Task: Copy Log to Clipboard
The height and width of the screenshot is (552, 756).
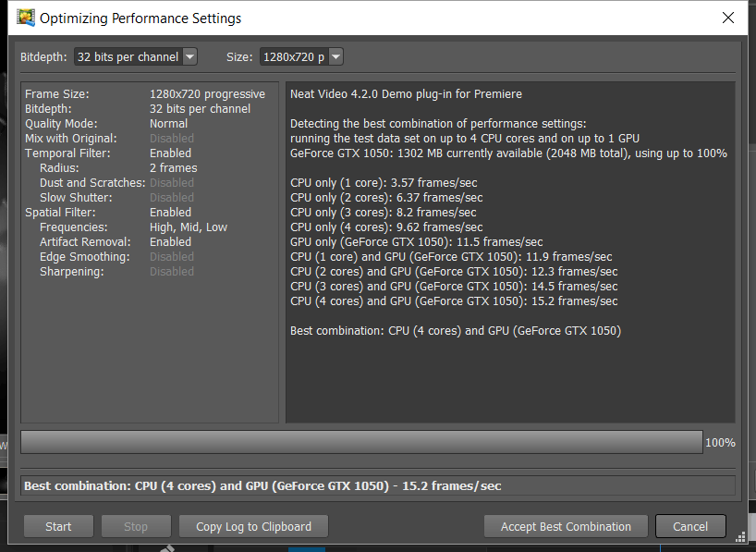Action: point(253,526)
